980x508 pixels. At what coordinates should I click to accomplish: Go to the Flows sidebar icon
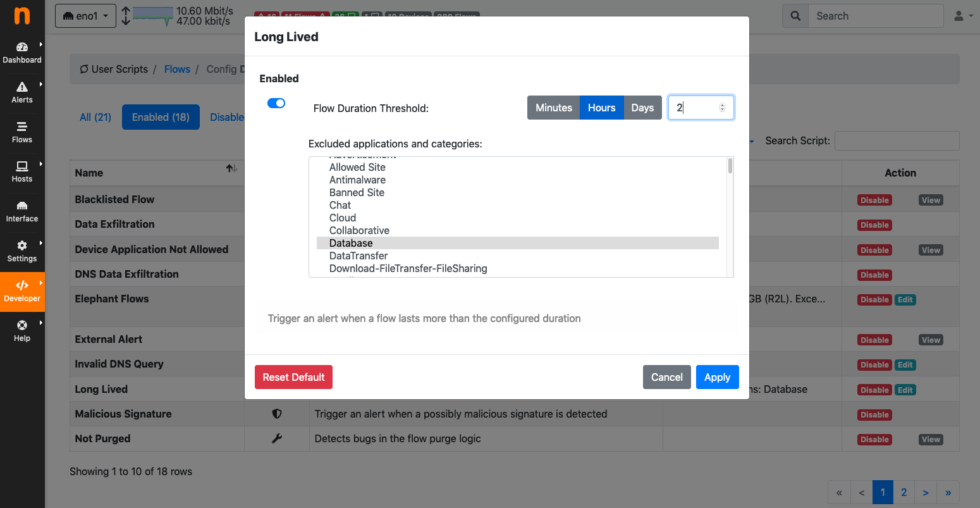tap(22, 126)
